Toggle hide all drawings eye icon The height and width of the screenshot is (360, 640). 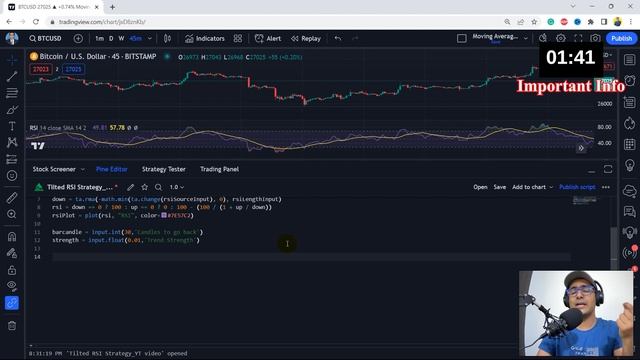click(x=12, y=286)
